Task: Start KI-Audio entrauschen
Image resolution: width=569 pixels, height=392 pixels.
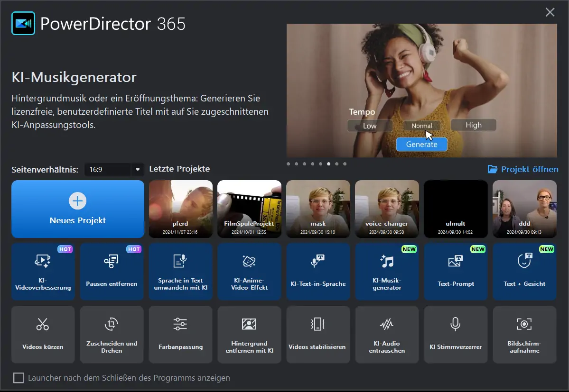Action: pyautogui.click(x=387, y=334)
